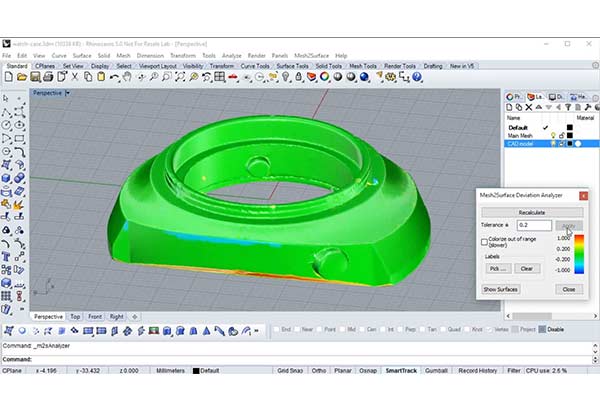Screen dimensions: 600x412
Task: Click the Cut scissors icon
Action: pyautogui.click(x=76, y=78)
